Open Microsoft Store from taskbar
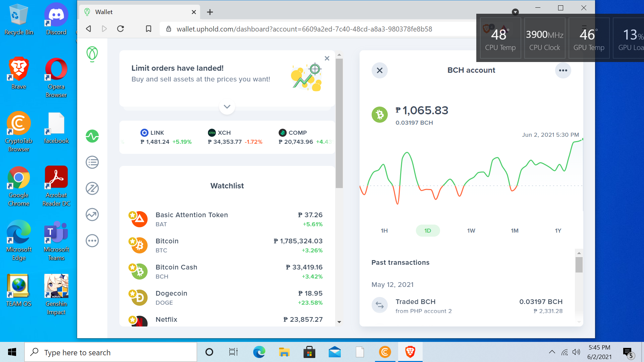This screenshot has height=362, width=644. click(309, 352)
